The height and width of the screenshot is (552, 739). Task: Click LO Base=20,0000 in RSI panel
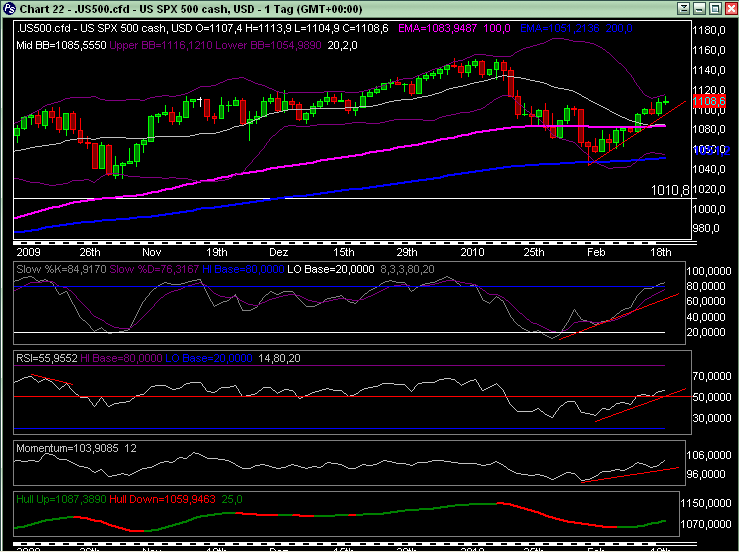pos(209,358)
